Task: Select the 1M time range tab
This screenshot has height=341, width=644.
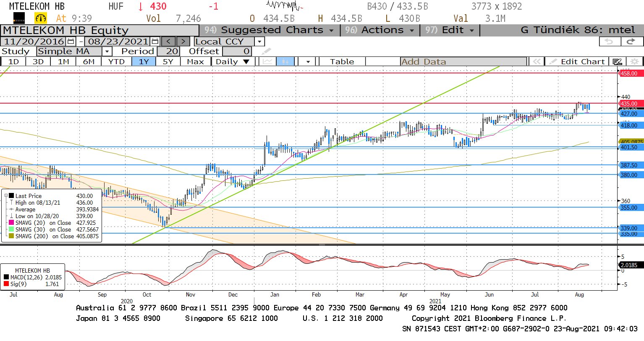Action: tap(63, 62)
